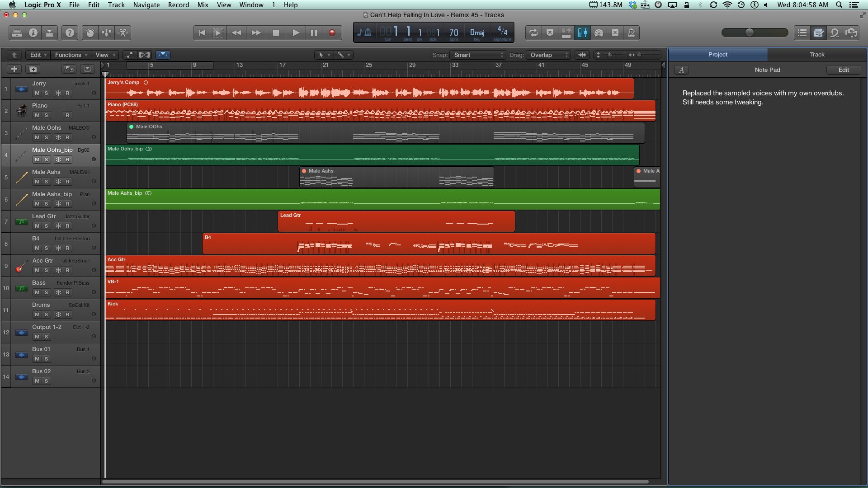Show the Inspector panel

(33, 33)
